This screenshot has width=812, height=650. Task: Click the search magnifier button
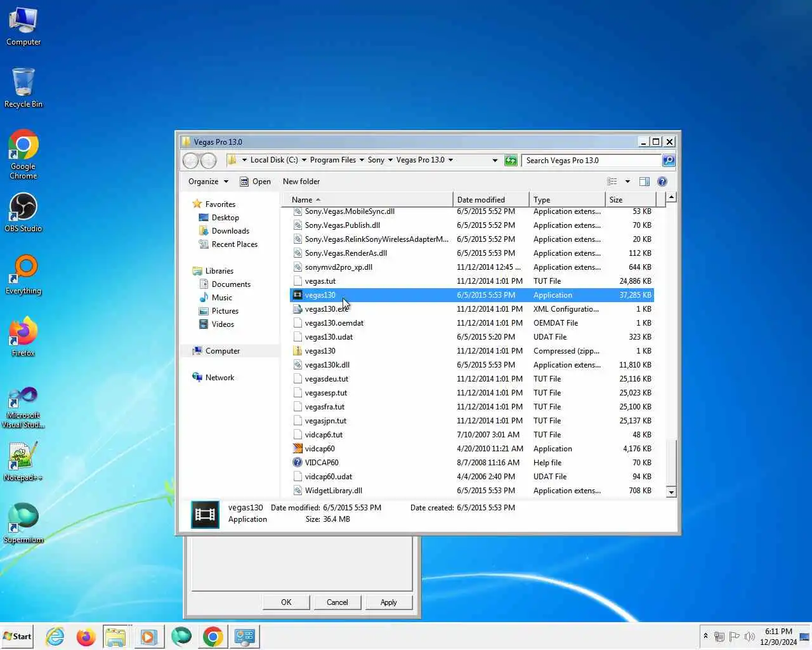tap(668, 161)
